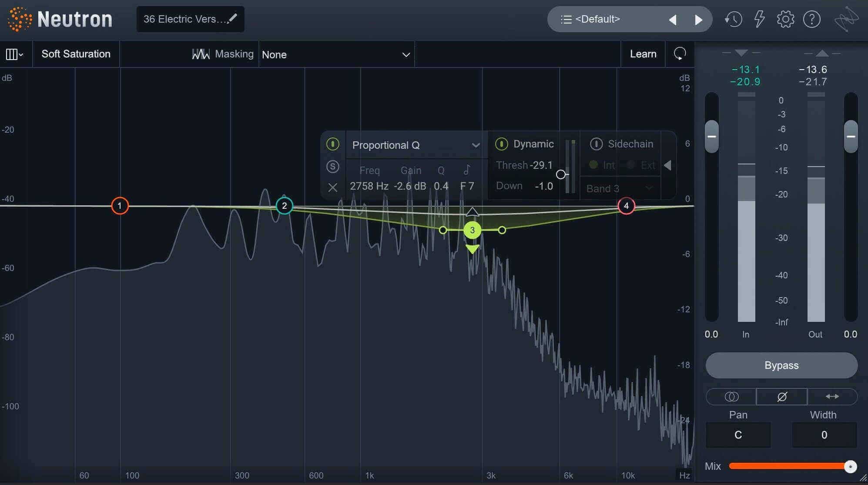The width and height of the screenshot is (868, 485).
Task: Click the Bypass button
Action: pos(782,365)
